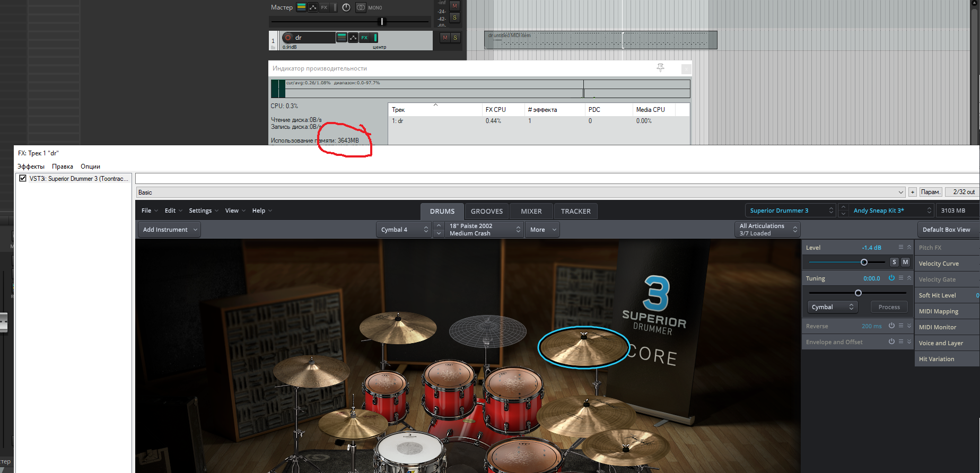Open routing for track dr
The height and width of the screenshot is (473, 980).
(x=342, y=38)
